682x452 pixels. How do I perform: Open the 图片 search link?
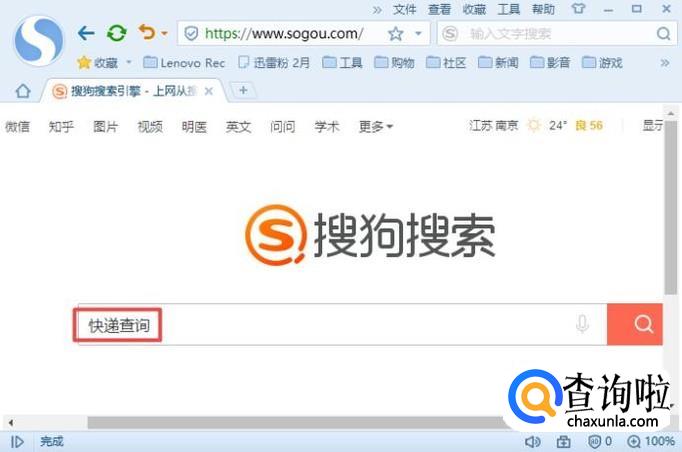[106, 127]
